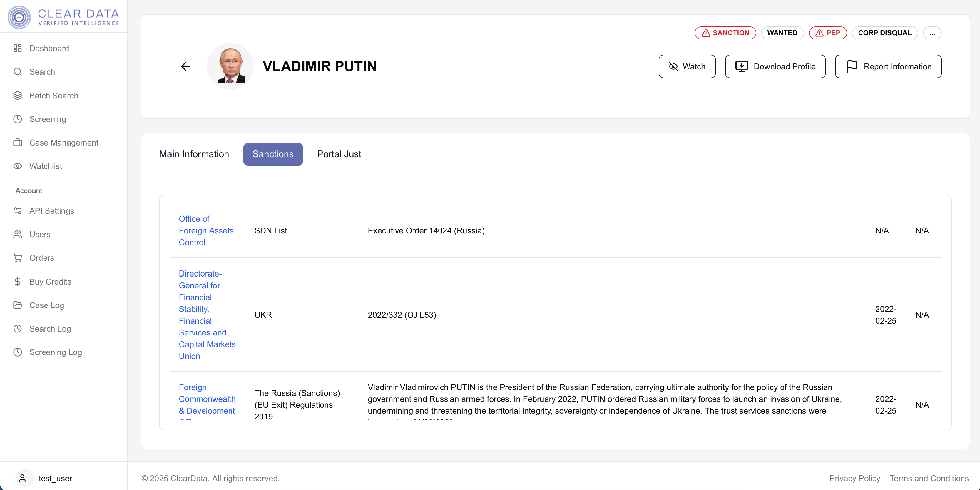
Task: Click the PEP warning badge
Action: click(x=827, y=33)
